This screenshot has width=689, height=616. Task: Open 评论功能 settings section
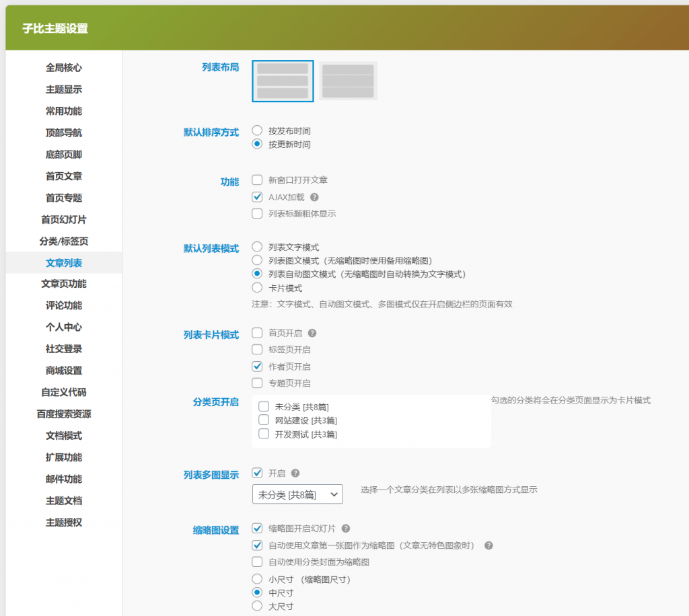(64, 305)
